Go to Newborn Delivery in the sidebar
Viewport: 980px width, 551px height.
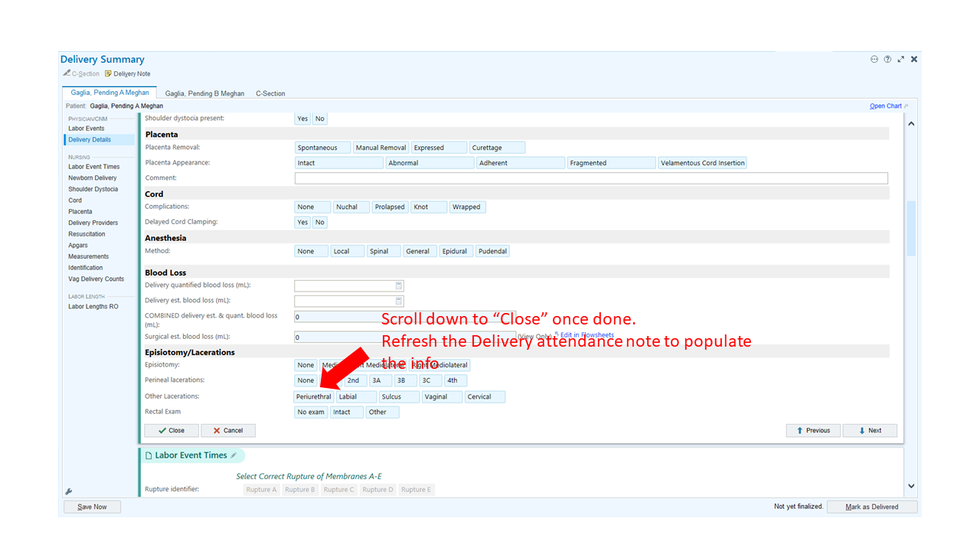point(93,178)
